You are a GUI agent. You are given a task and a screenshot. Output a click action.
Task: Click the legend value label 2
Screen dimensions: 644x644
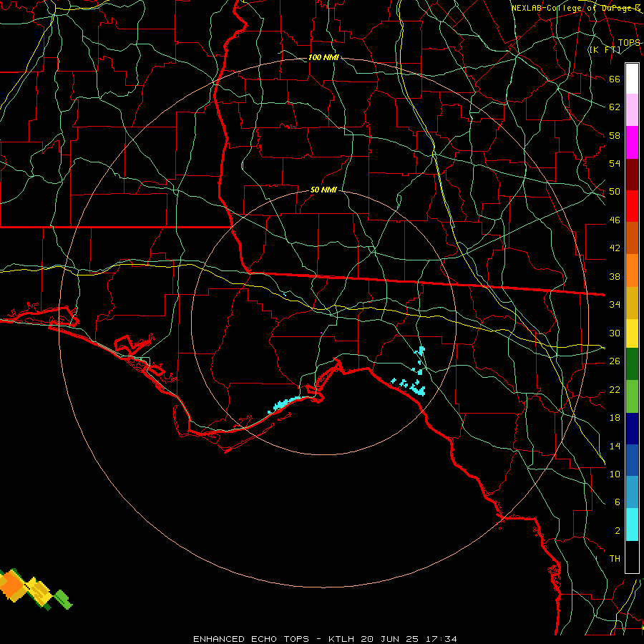pyautogui.click(x=618, y=531)
